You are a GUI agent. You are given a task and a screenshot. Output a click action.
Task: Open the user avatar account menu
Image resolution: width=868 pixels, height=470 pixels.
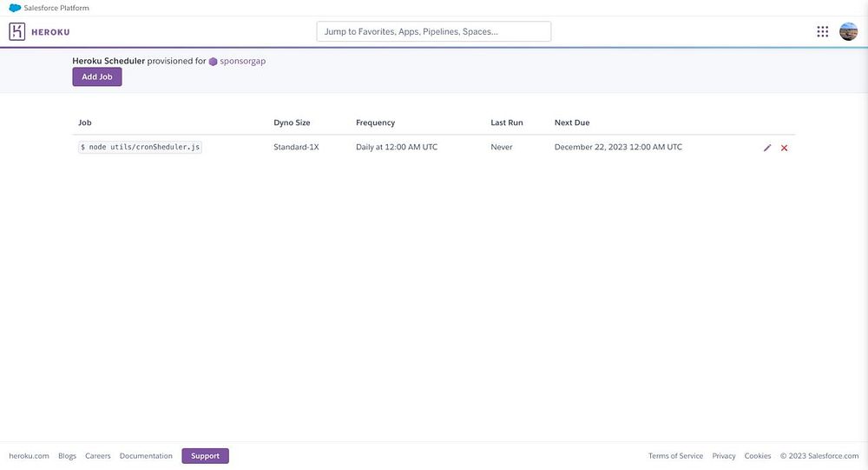pos(848,31)
